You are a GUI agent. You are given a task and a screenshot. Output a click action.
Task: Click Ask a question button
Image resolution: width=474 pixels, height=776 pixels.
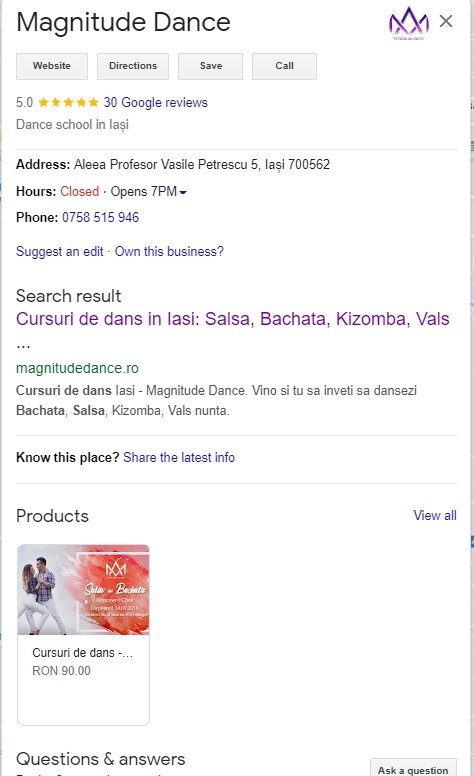[413, 769]
